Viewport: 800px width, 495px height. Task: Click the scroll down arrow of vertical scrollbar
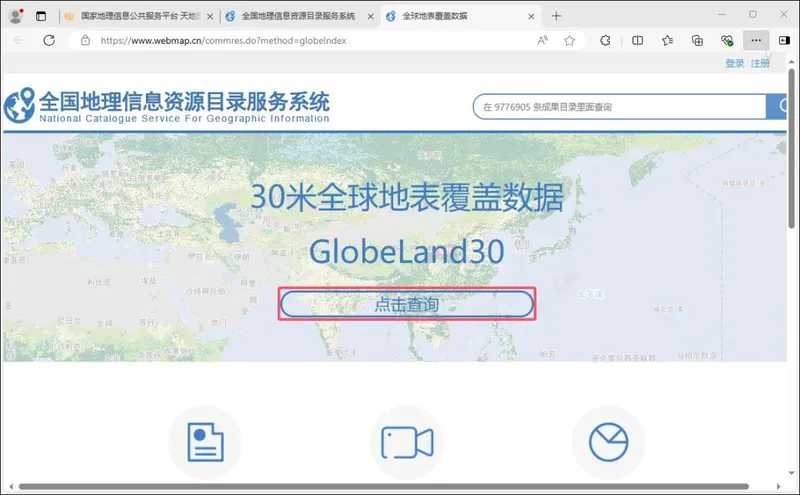[x=791, y=473]
